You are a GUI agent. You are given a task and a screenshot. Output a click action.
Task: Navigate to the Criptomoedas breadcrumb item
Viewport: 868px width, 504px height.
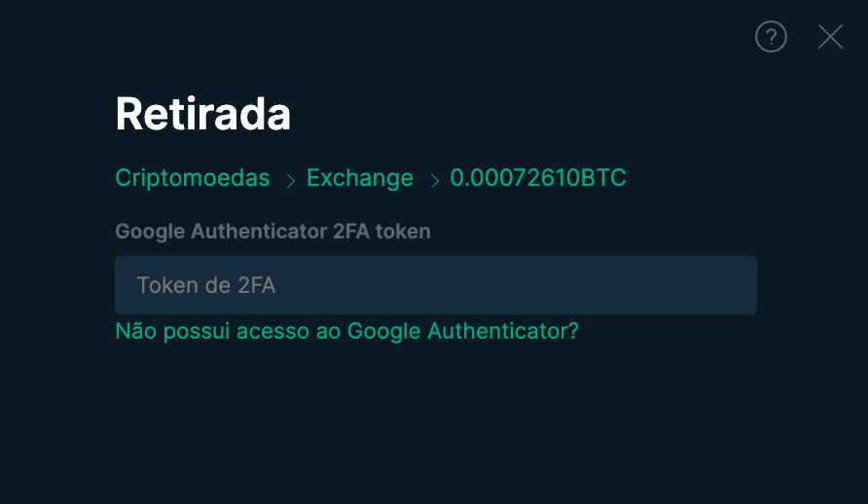(x=193, y=178)
